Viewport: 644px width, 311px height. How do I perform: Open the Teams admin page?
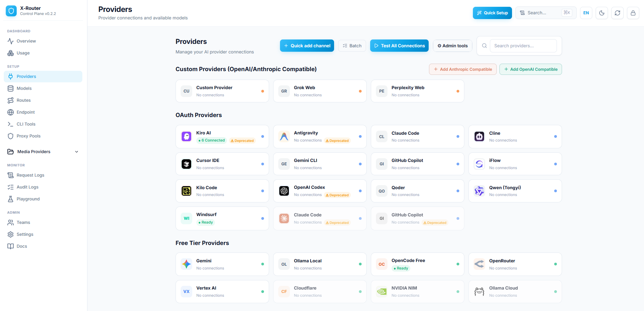(x=43, y=223)
